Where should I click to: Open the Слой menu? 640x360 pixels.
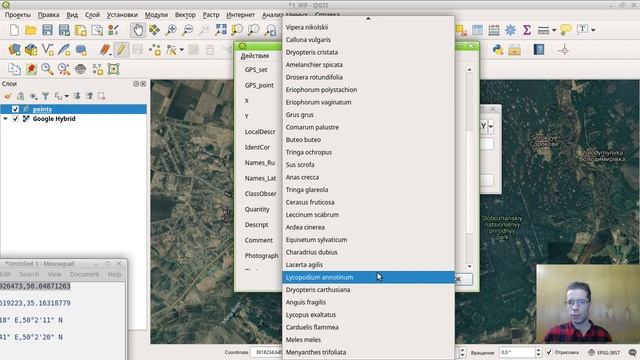pyautogui.click(x=92, y=15)
